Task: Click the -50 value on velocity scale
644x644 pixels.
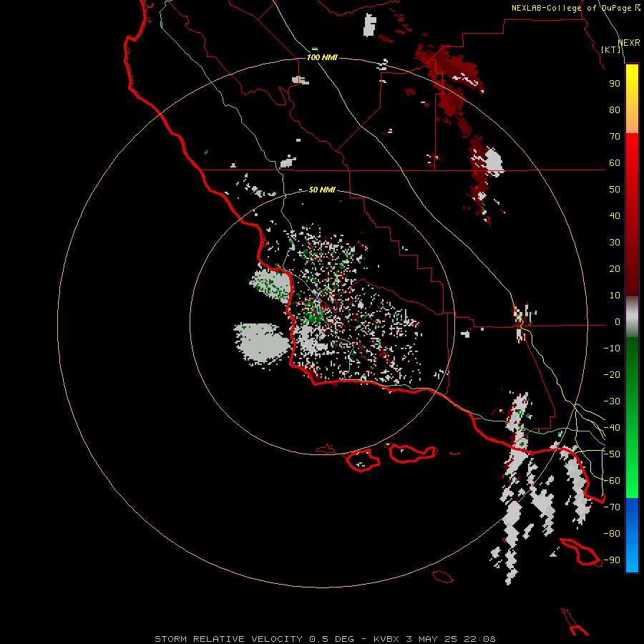Action: [612, 454]
